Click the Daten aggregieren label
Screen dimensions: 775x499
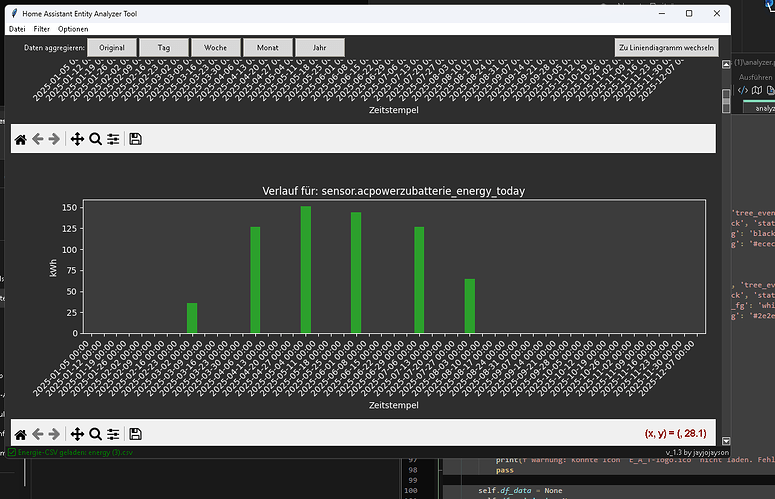pyautogui.click(x=54, y=48)
